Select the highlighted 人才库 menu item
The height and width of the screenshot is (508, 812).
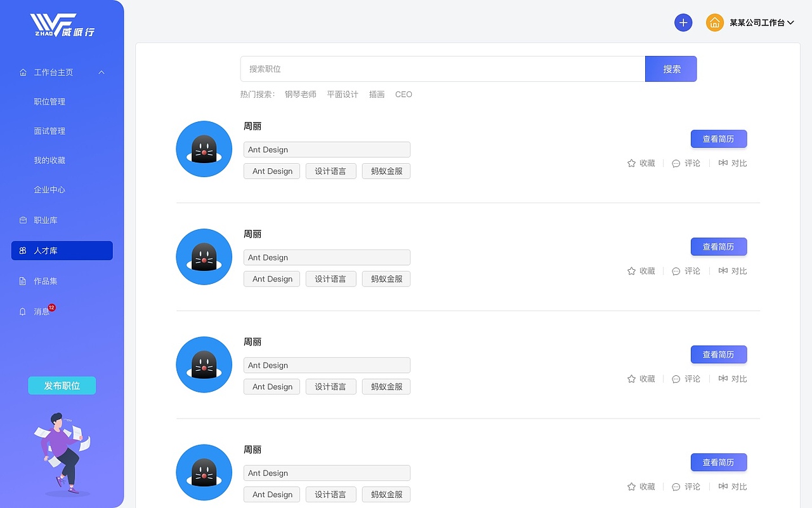pos(62,251)
